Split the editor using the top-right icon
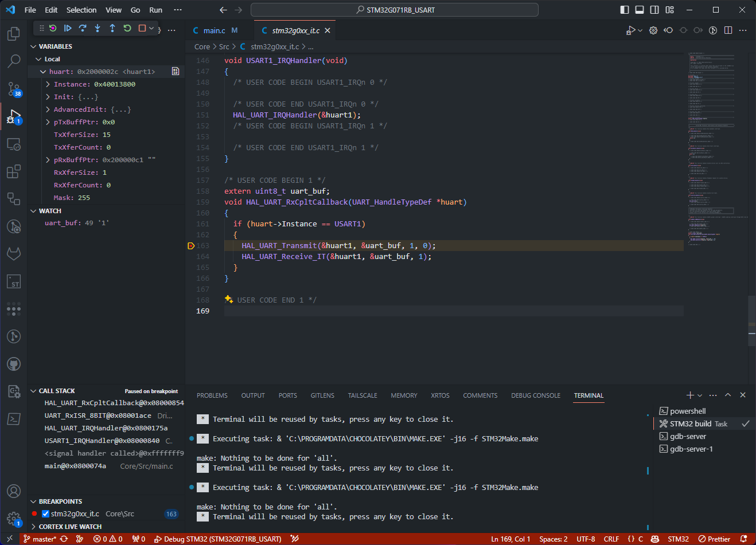The height and width of the screenshot is (545, 756). pyautogui.click(x=728, y=30)
